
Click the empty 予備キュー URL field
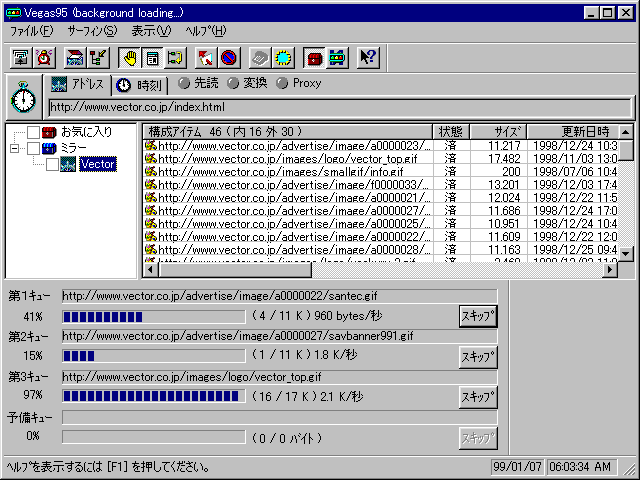point(280,418)
